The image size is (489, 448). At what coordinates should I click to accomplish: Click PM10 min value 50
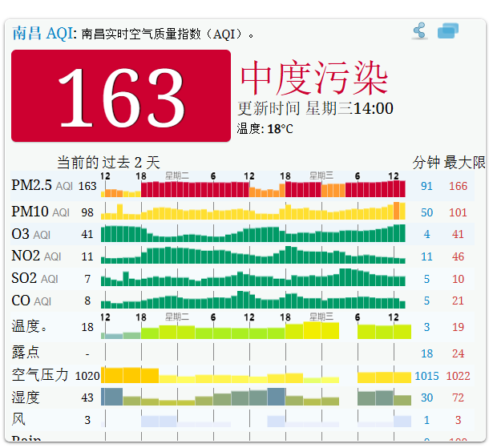coord(426,212)
